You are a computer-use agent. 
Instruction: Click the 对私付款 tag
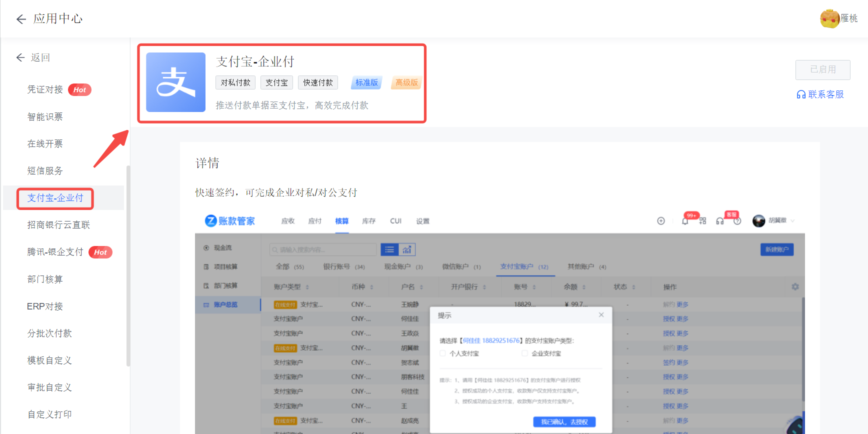pos(235,82)
